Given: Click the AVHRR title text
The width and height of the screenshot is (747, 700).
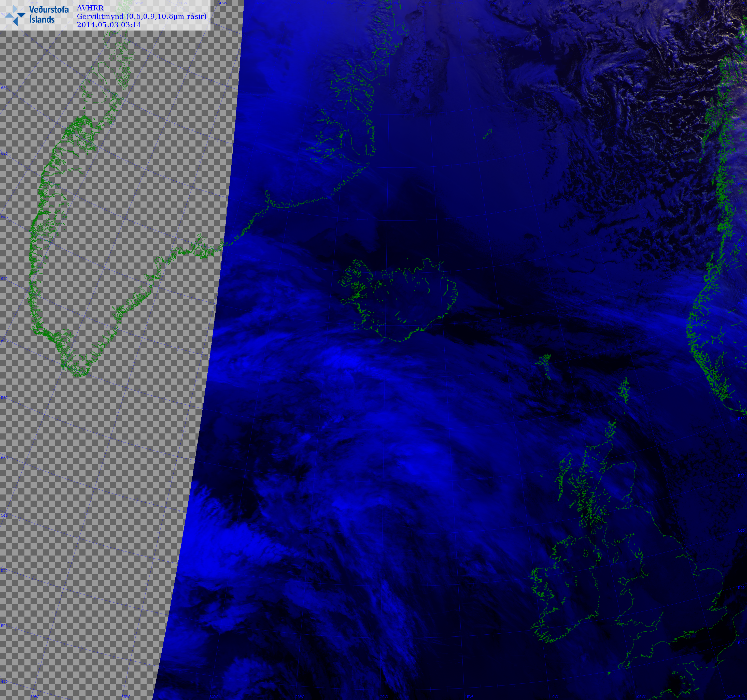Looking at the screenshot, I should [x=90, y=8].
